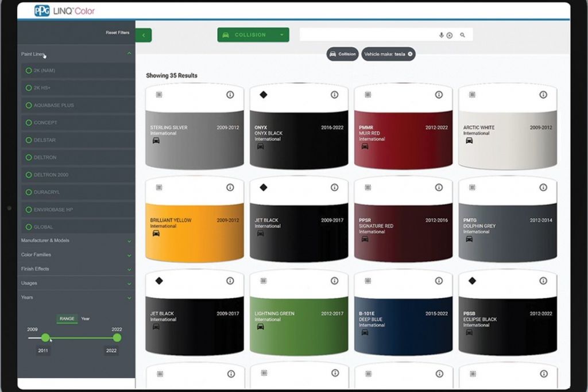
Task: Open the Collision segment dropdown
Action: click(253, 35)
